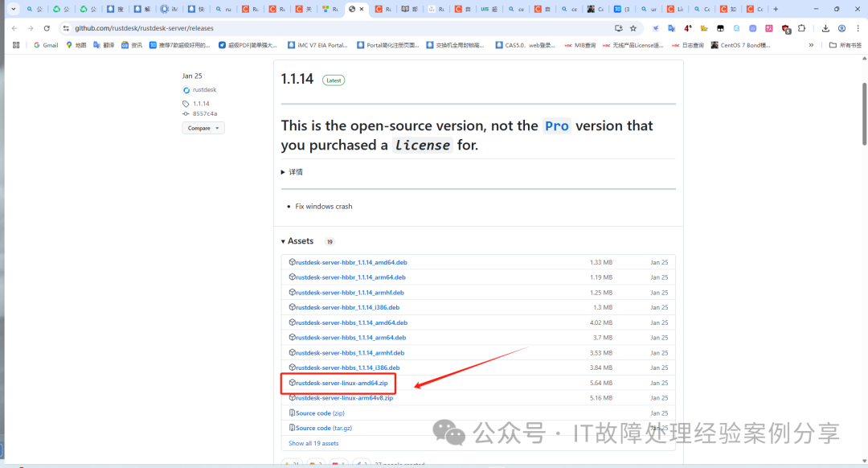This screenshot has width=868, height=468.
Task: Expand the 详情 details section
Action: (292, 172)
